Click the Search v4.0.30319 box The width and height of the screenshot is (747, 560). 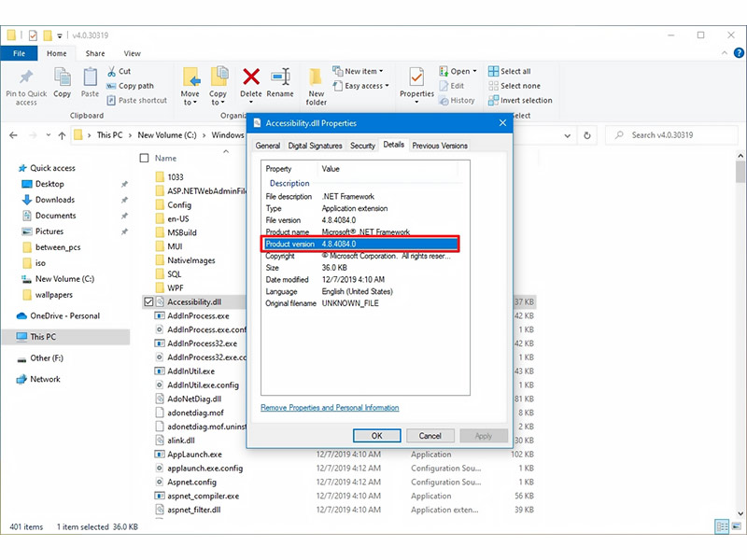(x=671, y=135)
